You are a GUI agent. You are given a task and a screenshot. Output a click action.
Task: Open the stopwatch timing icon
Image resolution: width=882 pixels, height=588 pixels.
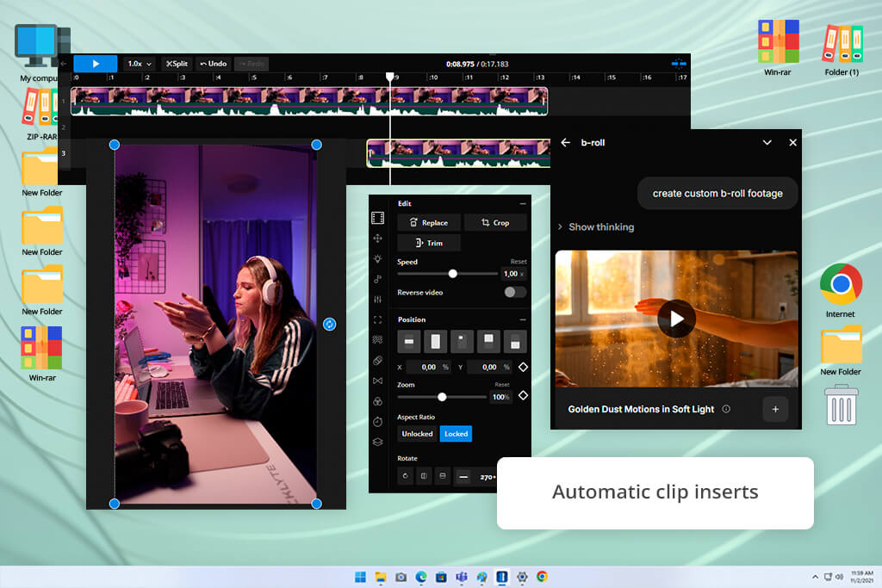point(378,422)
